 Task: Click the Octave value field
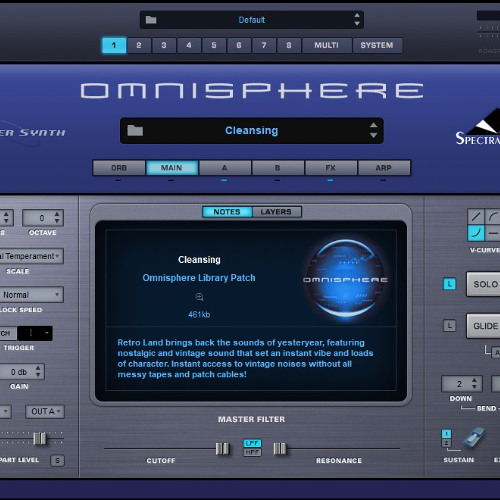click(42, 218)
